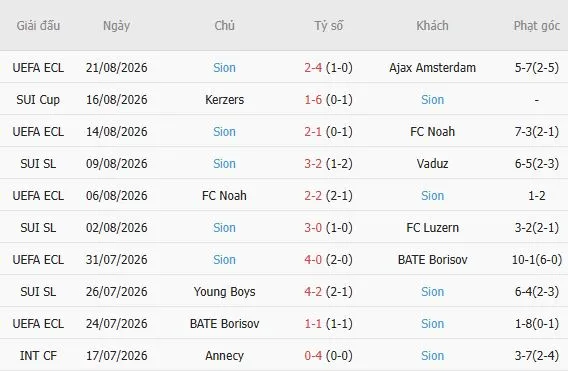The image size is (568, 371).
Task: Select the INT CF league cell
Action: point(38,355)
